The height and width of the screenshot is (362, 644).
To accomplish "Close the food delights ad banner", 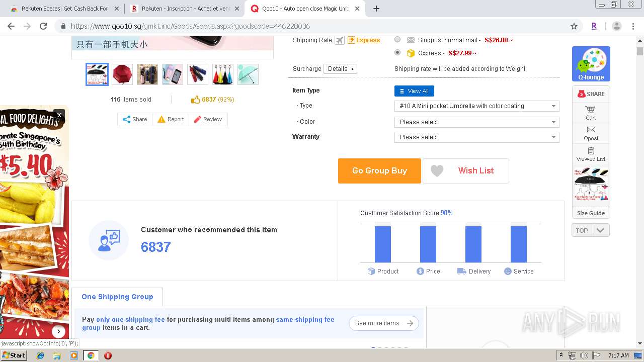I will tap(59, 115).
